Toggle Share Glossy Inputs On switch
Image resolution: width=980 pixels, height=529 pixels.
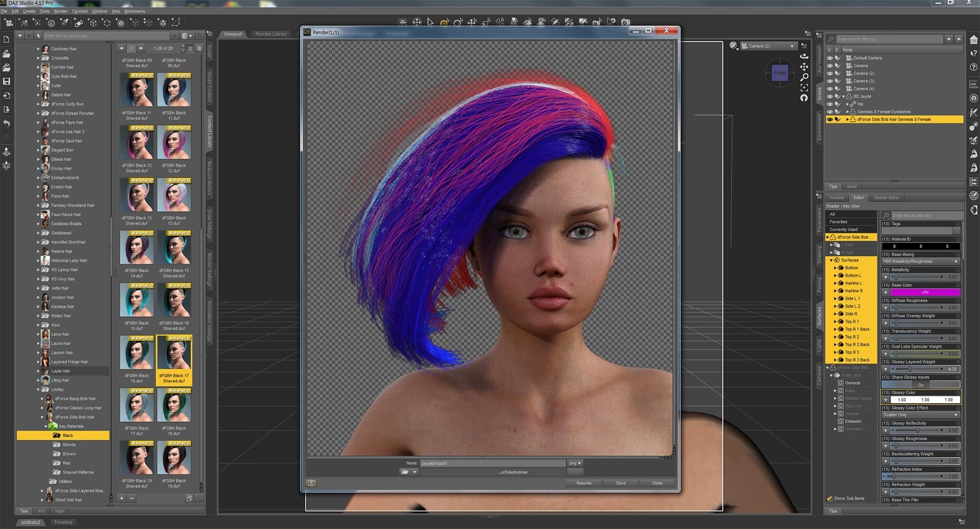coord(920,385)
